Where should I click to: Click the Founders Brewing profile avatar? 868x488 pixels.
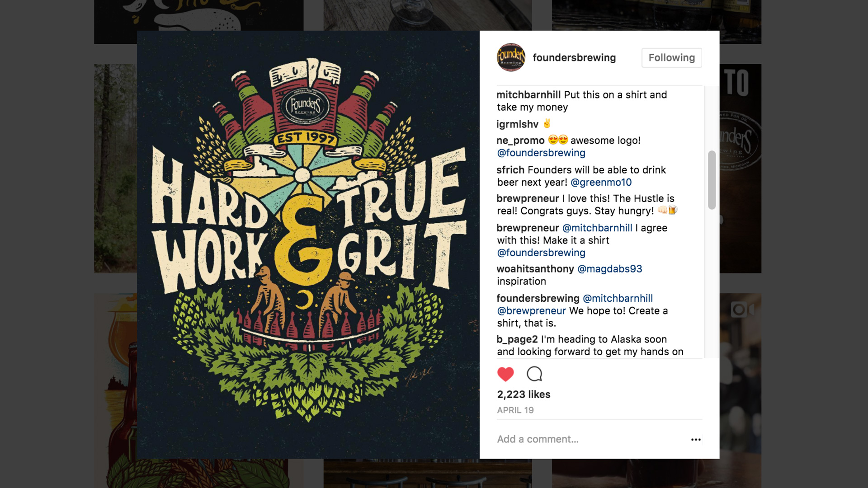tap(511, 57)
